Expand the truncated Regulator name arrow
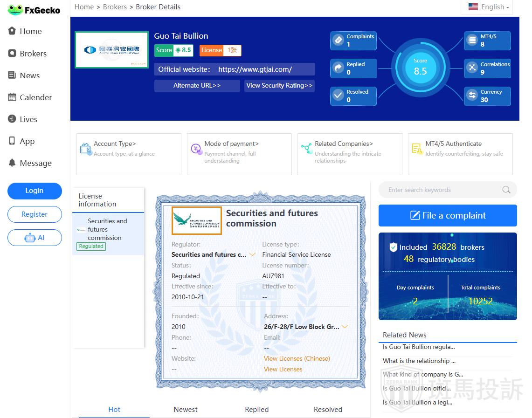 tap(252, 254)
